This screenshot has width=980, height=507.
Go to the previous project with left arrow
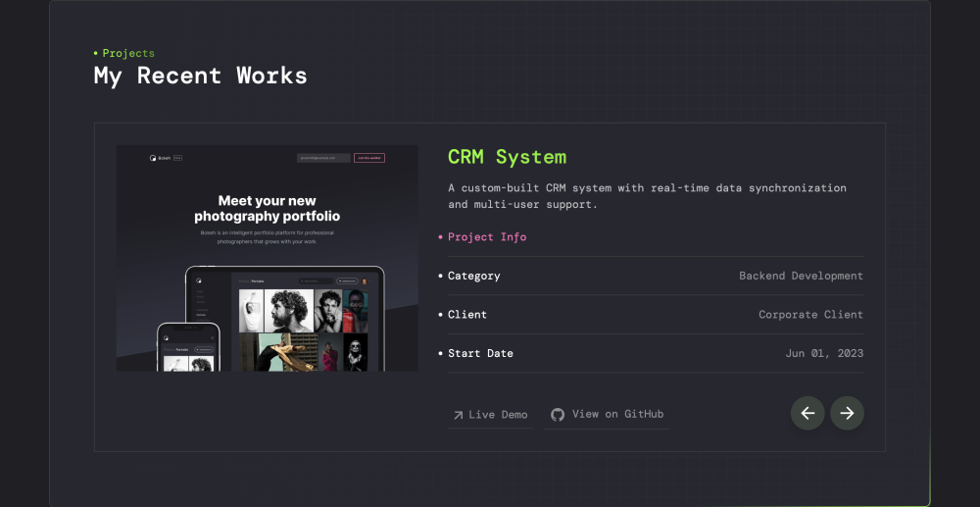point(808,413)
